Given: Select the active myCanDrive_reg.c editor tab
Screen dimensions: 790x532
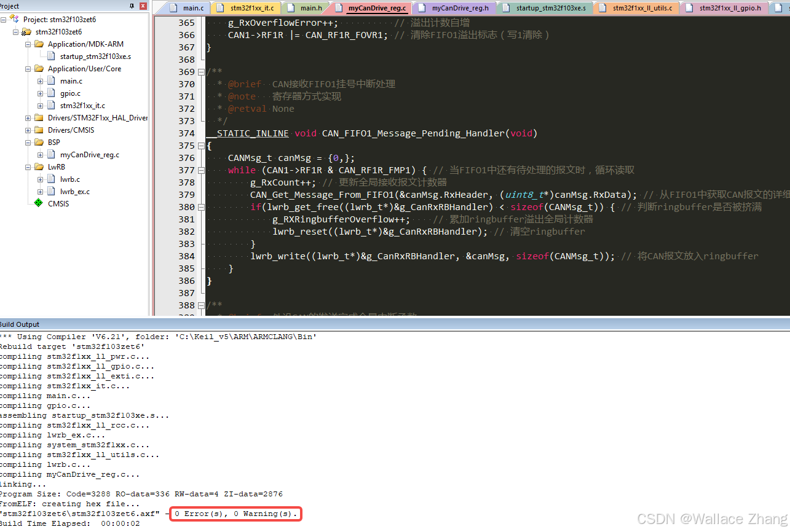Looking at the screenshot, I should pos(371,8).
